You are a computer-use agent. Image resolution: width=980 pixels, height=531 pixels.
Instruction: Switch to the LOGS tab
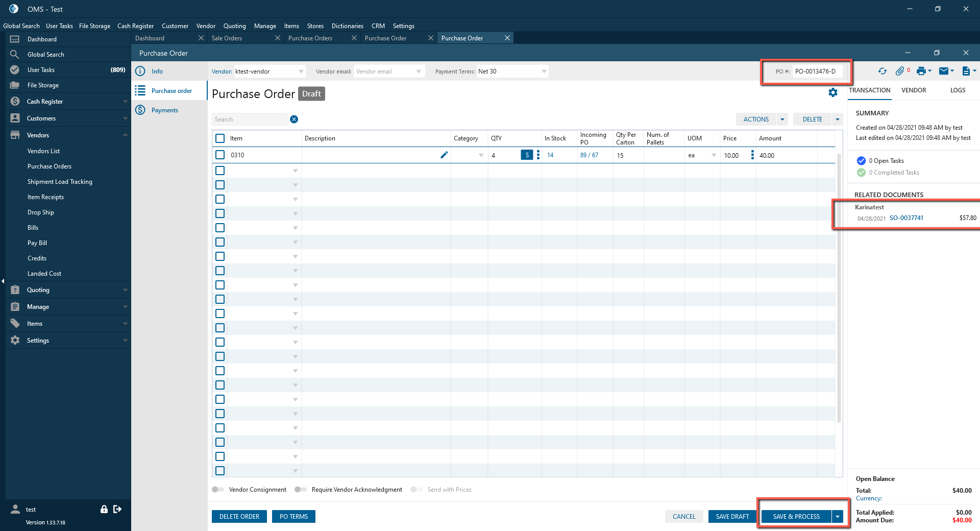point(958,90)
